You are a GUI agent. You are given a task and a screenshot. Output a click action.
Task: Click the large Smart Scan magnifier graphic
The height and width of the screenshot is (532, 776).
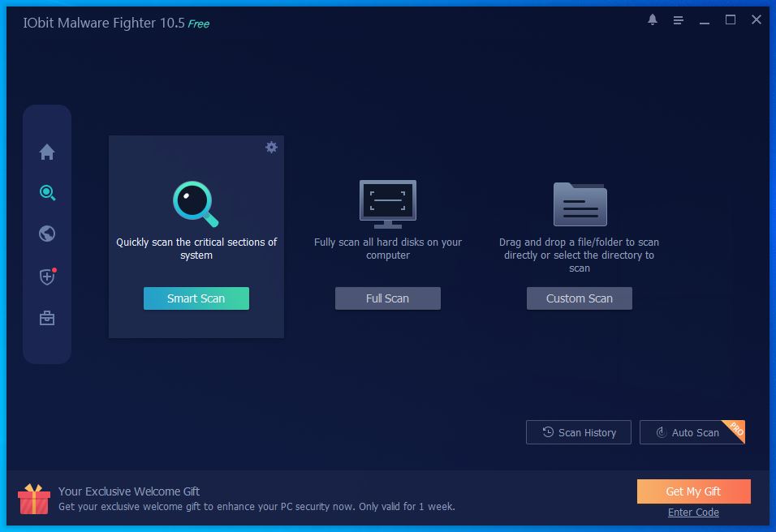pyautogui.click(x=196, y=204)
